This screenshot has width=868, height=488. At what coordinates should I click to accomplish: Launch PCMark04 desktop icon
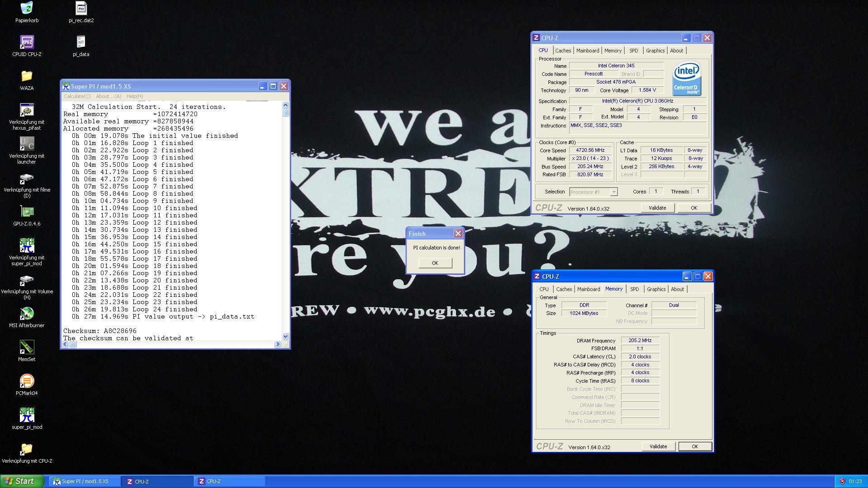click(27, 381)
